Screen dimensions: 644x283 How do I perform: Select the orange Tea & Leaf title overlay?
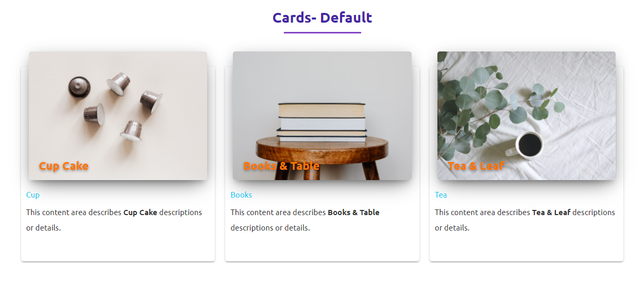(x=476, y=166)
